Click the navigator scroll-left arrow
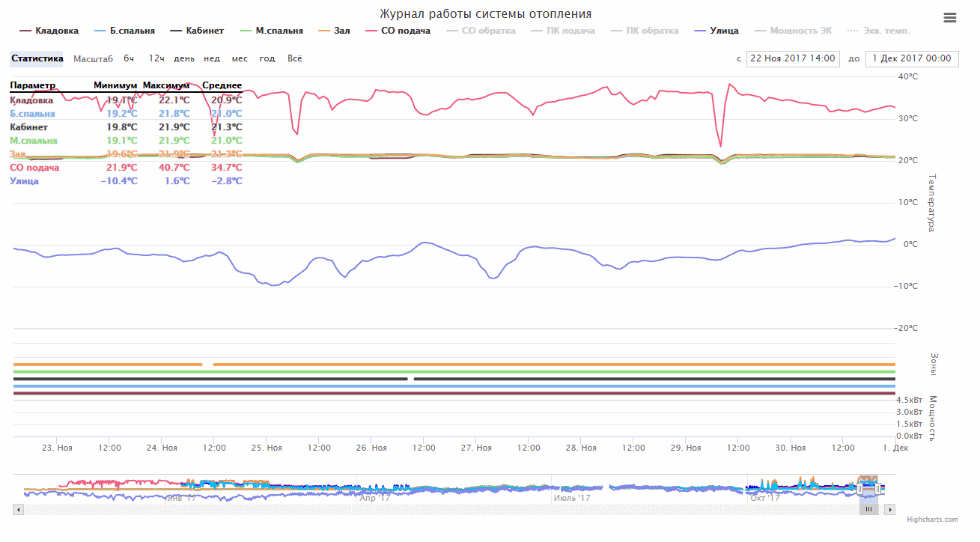Image resolution: width=980 pixels, height=542 pixels. click(x=19, y=509)
